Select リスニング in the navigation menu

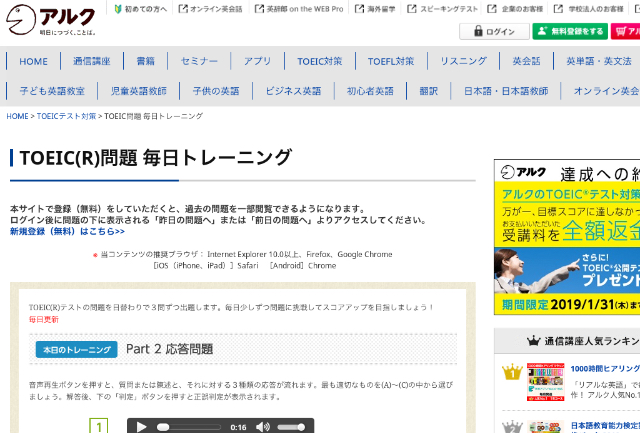point(463,61)
